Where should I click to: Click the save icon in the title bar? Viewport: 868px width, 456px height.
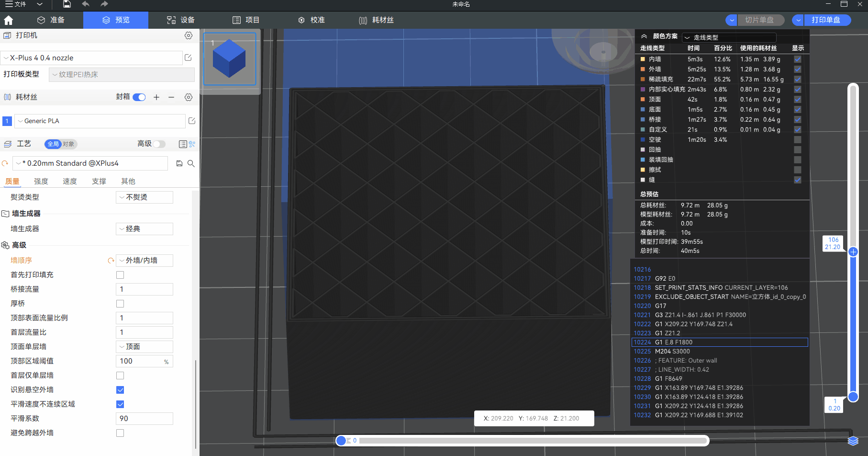pyautogui.click(x=67, y=4)
